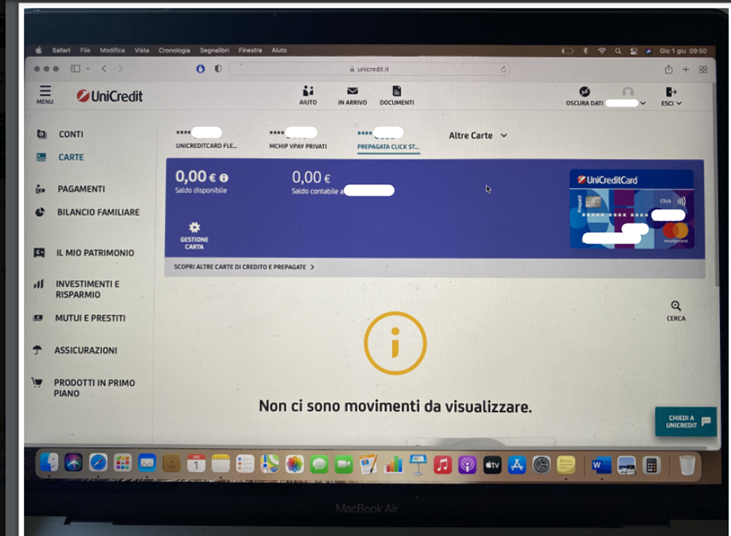Toggle Oscura Dati to hide data

tap(586, 93)
